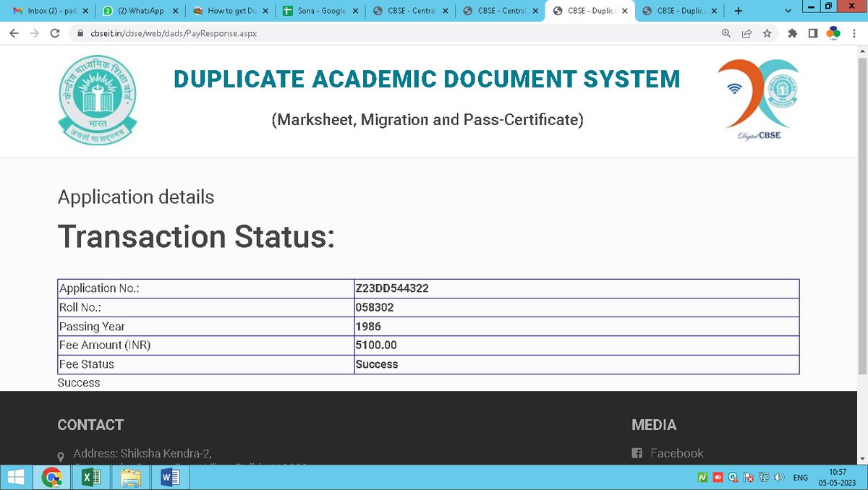
Task: Open Chrome from the taskbar
Action: click(52, 478)
